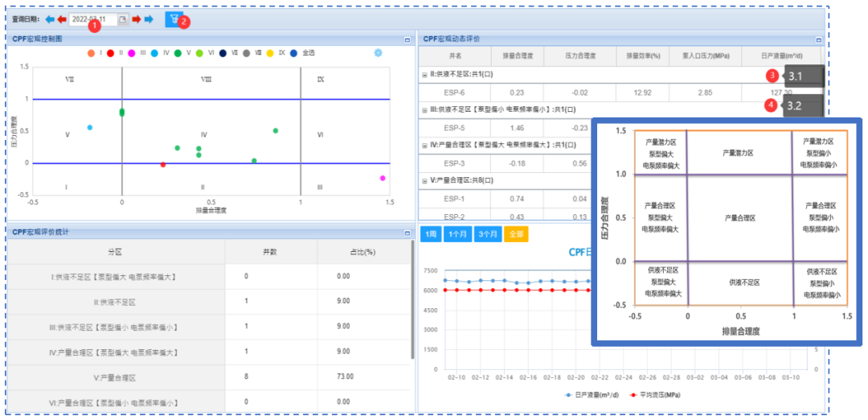Click the leftmost blue back arrow
The width and height of the screenshot is (868, 420).
pos(50,19)
